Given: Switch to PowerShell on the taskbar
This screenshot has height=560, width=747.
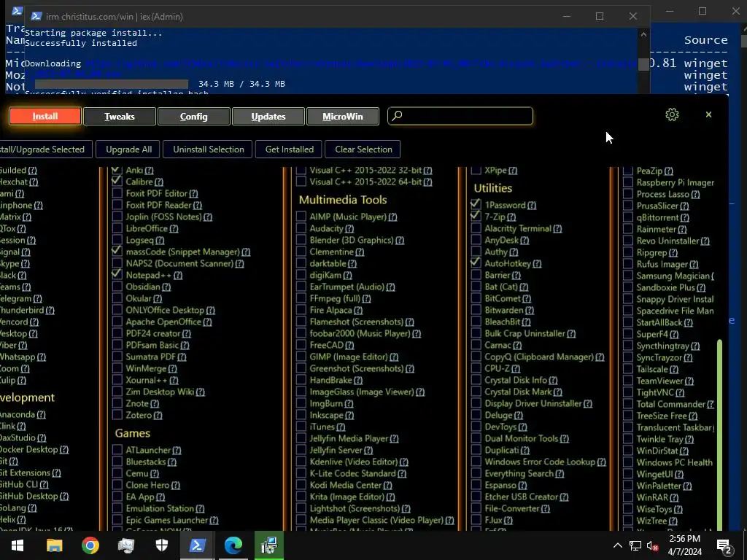Looking at the screenshot, I should click(x=197, y=545).
